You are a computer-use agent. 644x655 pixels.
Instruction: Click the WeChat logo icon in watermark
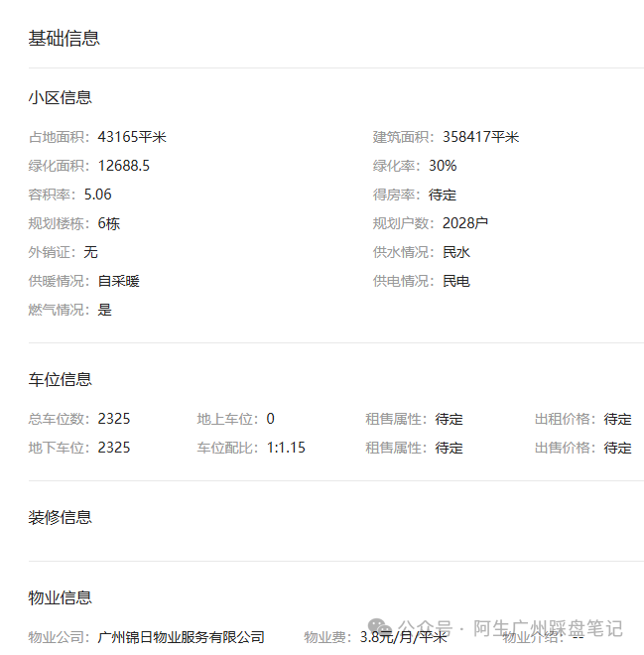pos(380,627)
